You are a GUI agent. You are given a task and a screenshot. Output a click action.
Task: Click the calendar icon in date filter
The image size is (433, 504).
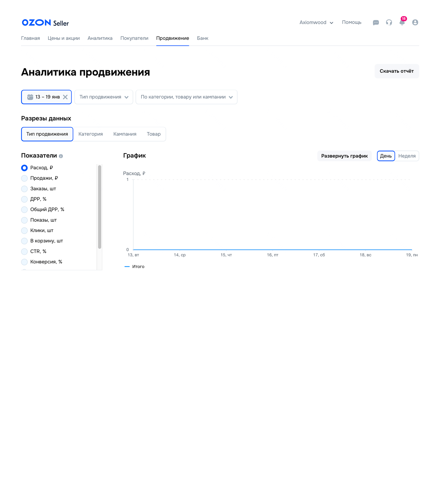coord(30,97)
